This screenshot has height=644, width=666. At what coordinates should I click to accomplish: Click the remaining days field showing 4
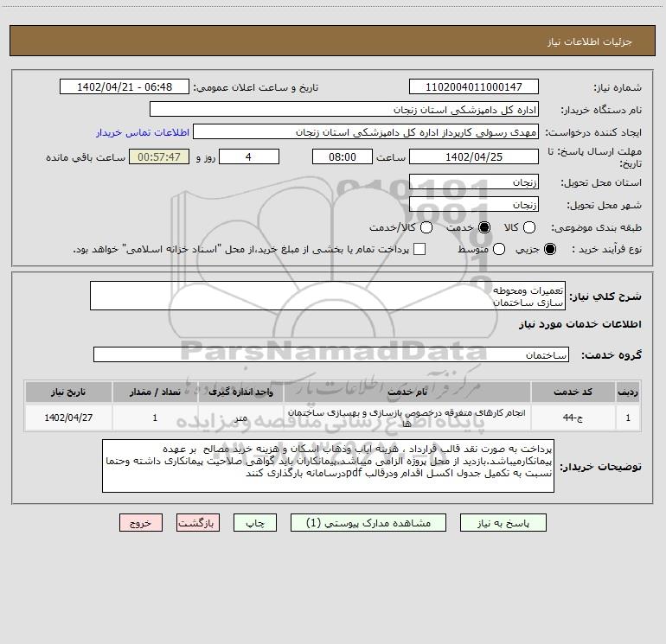pyautogui.click(x=249, y=156)
